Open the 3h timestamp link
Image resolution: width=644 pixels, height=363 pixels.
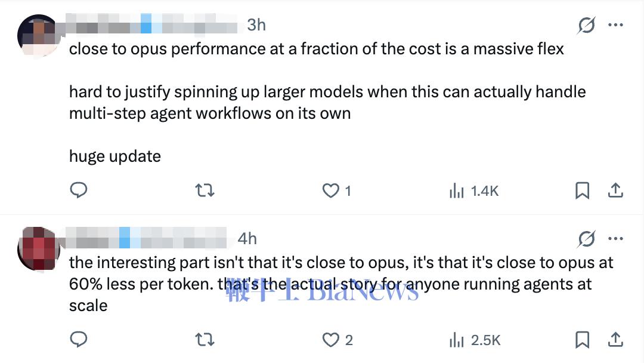coord(256,25)
